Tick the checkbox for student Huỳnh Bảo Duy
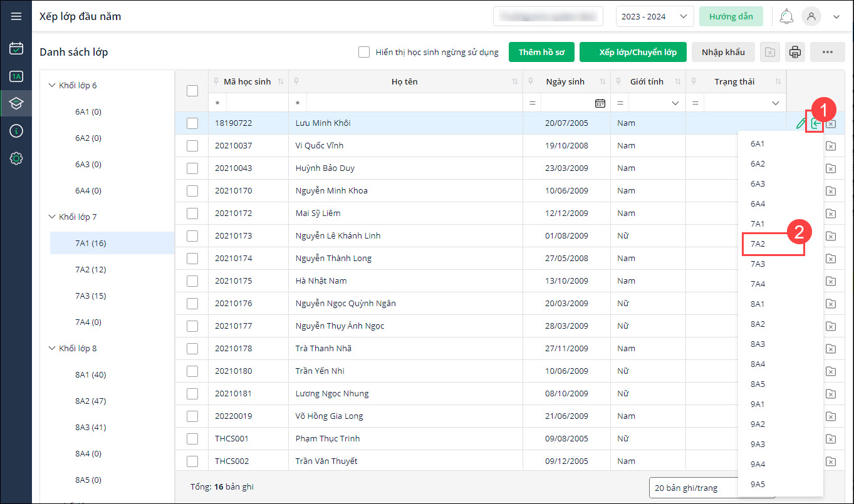 tap(192, 168)
